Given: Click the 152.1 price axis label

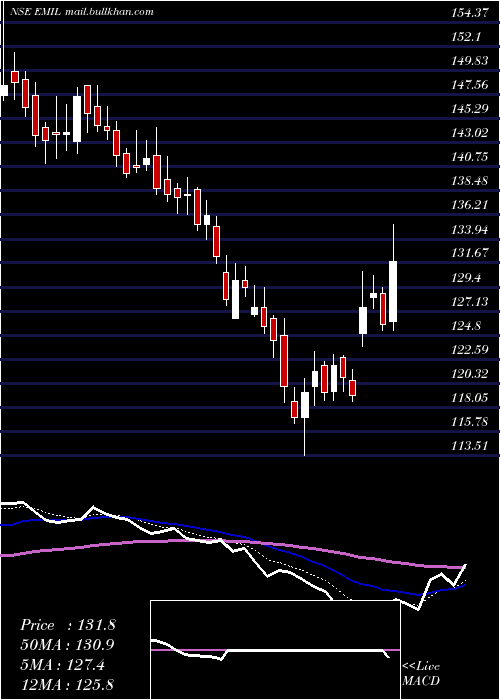Looking at the screenshot, I should coord(466,37).
